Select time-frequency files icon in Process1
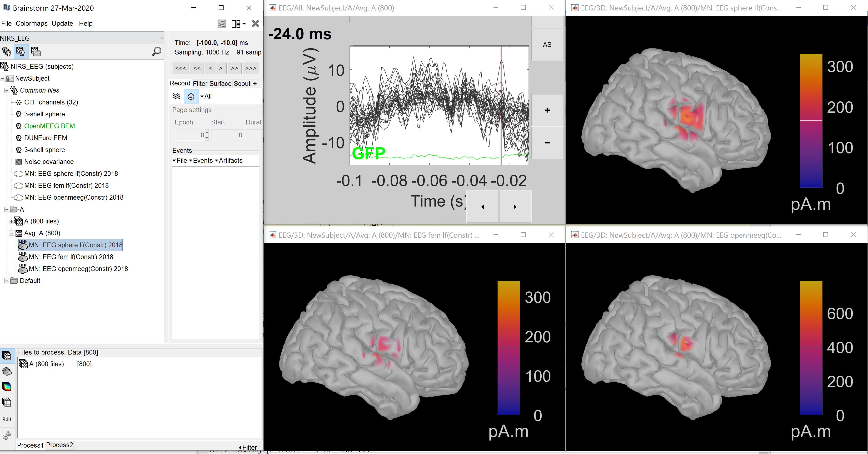Image resolution: width=868 pixels, height=454 pixels. coord(7,387)
